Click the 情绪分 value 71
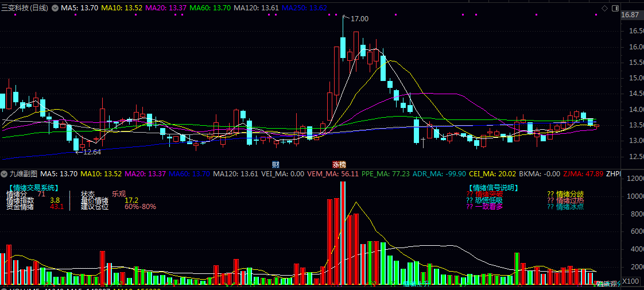Screen dimensions: 644x290 (x=41, y=194)
